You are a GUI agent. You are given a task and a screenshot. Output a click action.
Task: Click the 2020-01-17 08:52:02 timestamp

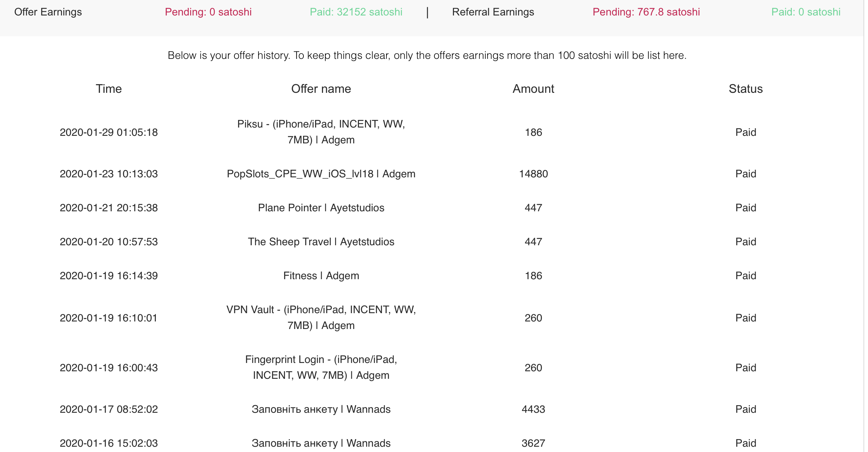(109, 409)
